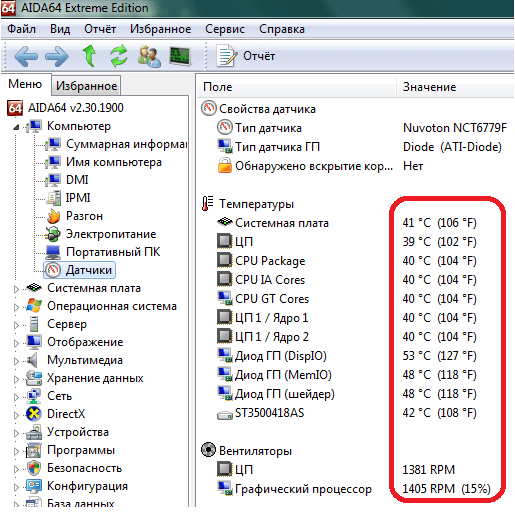Click the Мультимедиа speaker icon

coord(32,360)
